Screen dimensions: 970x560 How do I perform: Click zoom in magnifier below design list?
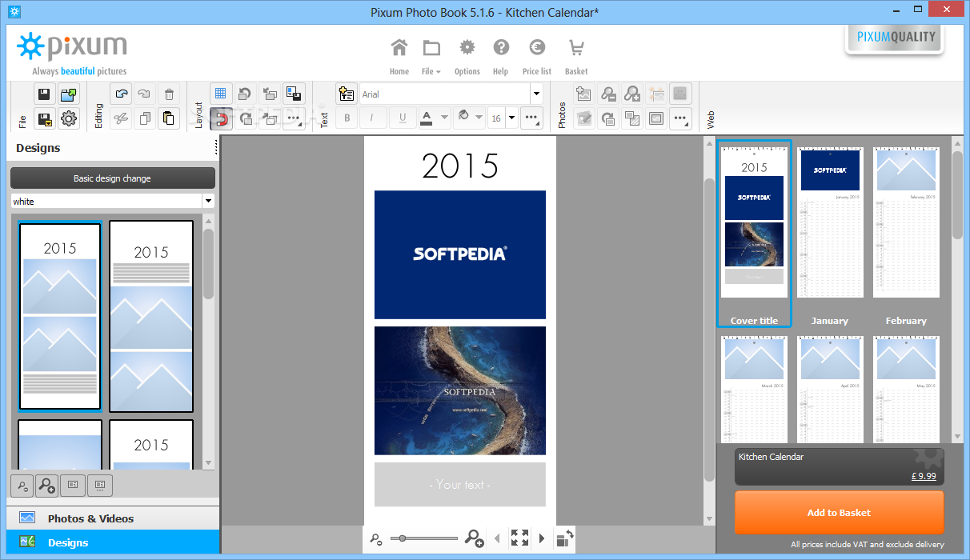click(x=46, y=485)
